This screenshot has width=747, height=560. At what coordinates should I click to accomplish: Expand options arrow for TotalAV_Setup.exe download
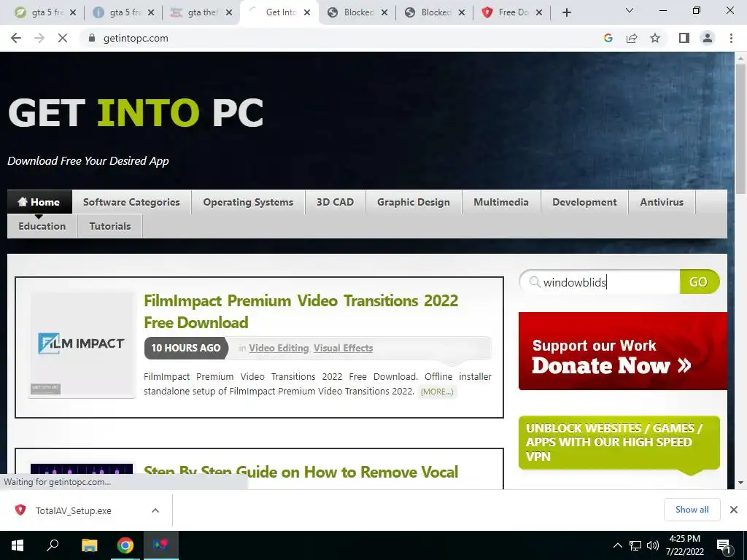pyautogui.click(x=155, y=510)
